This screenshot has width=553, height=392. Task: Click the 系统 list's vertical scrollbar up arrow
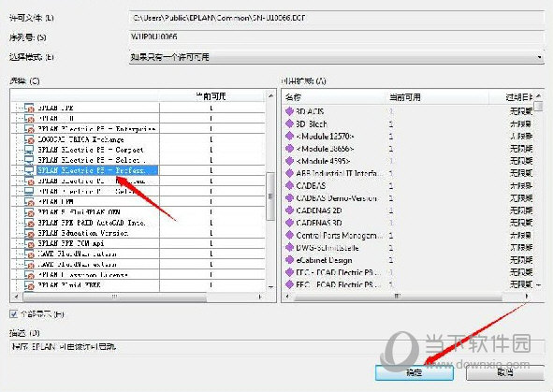pyautogui.click(x=270, y=95)
